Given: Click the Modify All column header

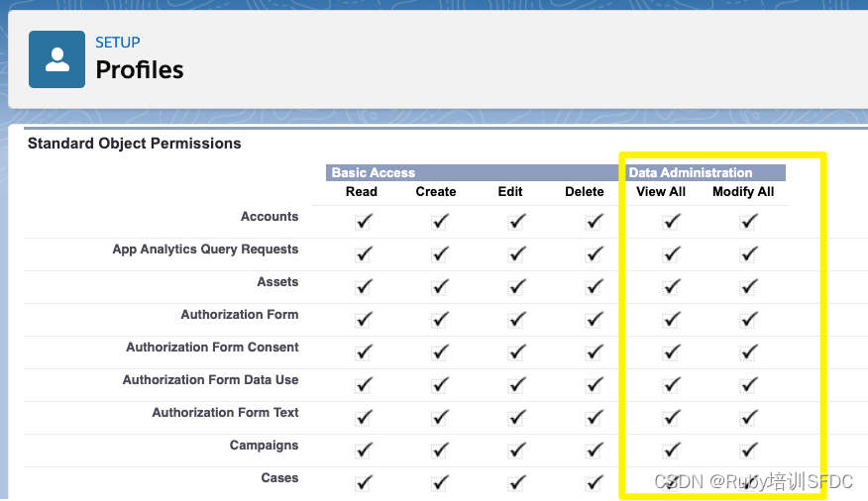Looking at the screenshot, I should coord(743,192).
